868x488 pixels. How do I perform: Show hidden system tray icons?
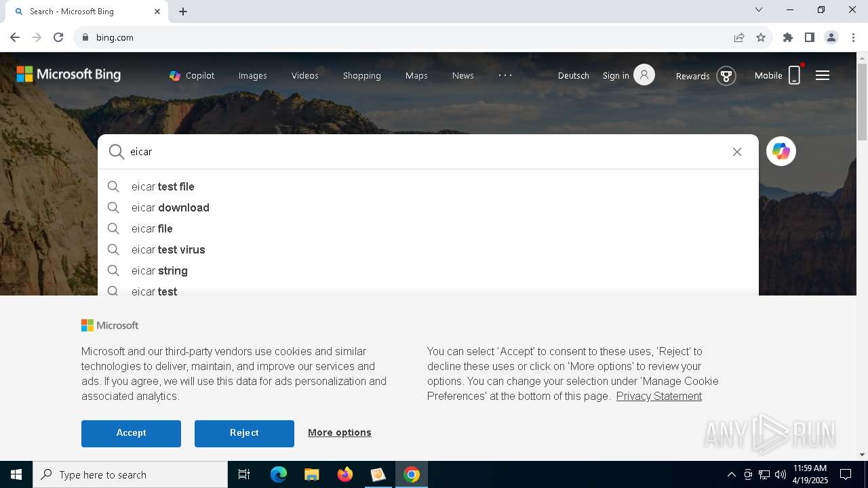tap(731, 474)
